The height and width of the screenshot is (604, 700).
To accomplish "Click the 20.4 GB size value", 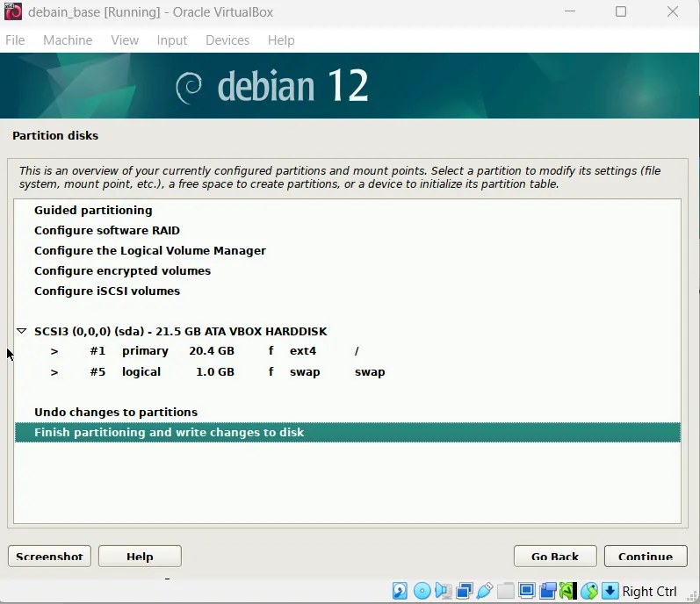I will tap(212, 351).
